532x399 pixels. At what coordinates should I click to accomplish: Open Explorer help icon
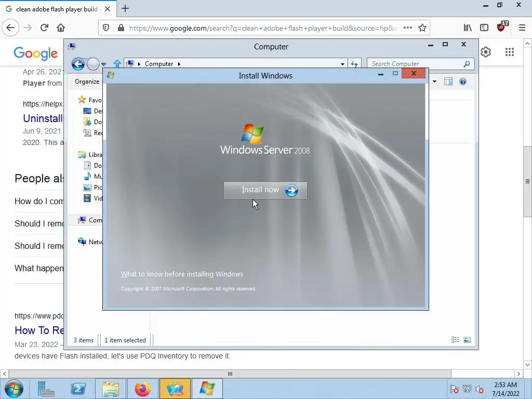tap(463, 82)
